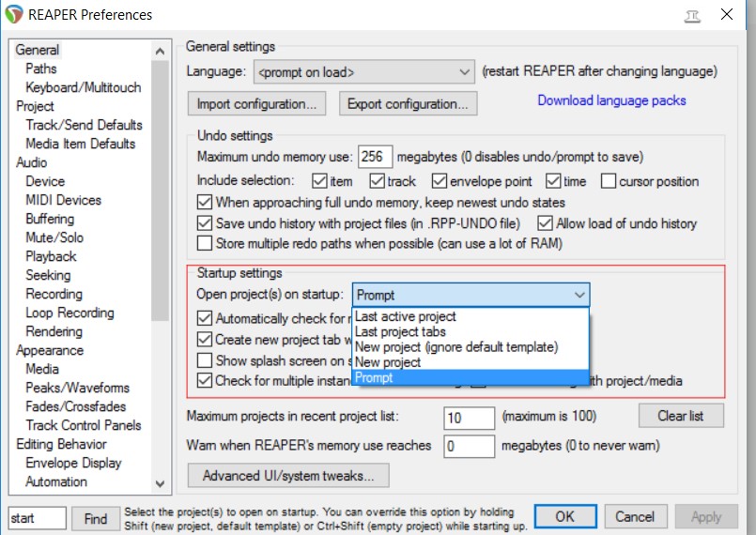
Task: Open Rendering settings page
Action: point(54,331)
